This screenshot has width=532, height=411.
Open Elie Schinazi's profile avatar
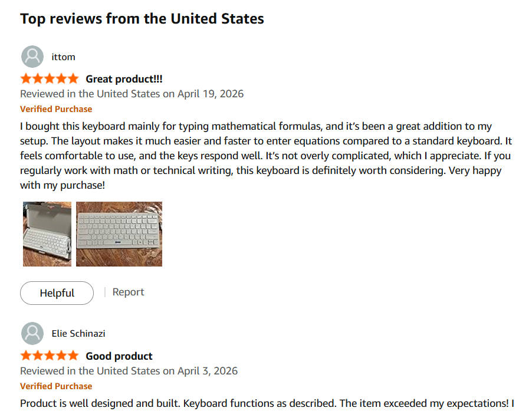pos(32,333)
